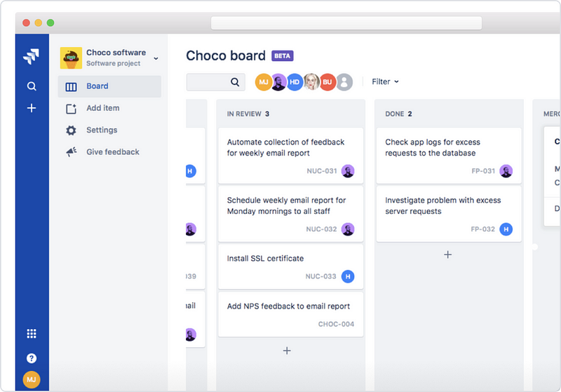
Task: Add a card to the In Review column
Action: coord(287,350)
